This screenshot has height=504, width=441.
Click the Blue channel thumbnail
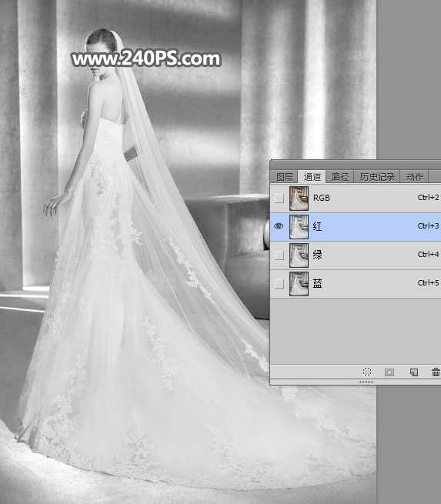click(x=299, y=284)
